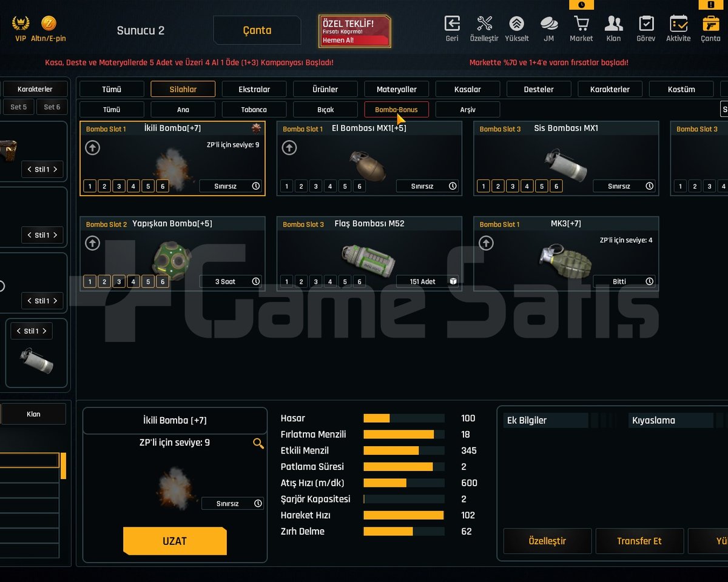728x582 pixels.
Task: Click Özelleştir button beside Transfer Et
Action: [547, 541]
